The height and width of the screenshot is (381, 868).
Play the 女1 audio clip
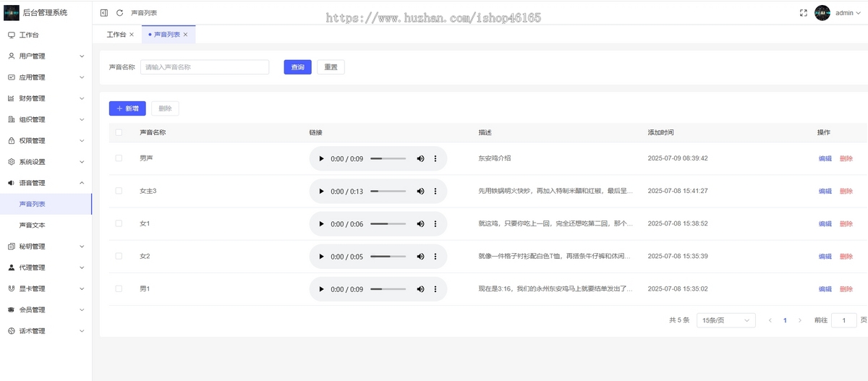coord(321,224)
